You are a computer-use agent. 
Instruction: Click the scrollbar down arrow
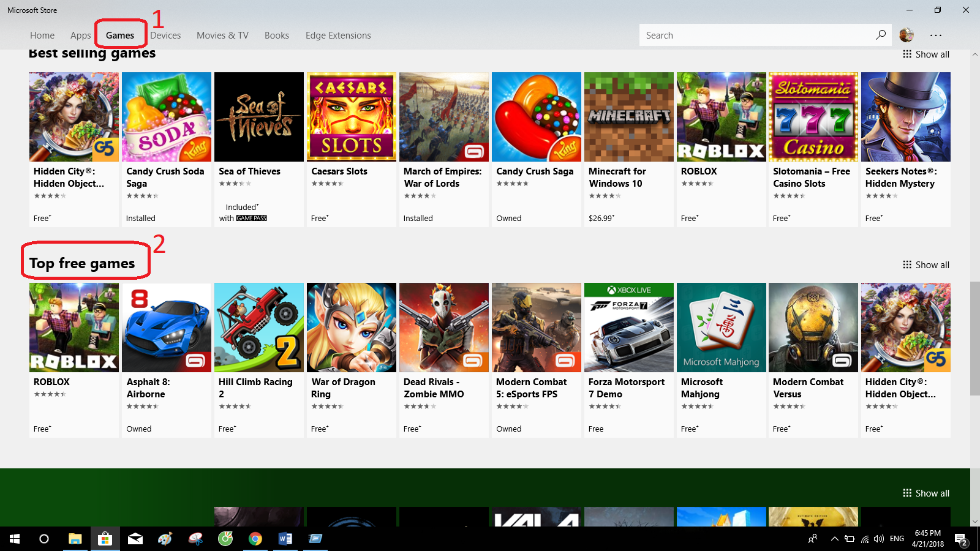point(975,522)
